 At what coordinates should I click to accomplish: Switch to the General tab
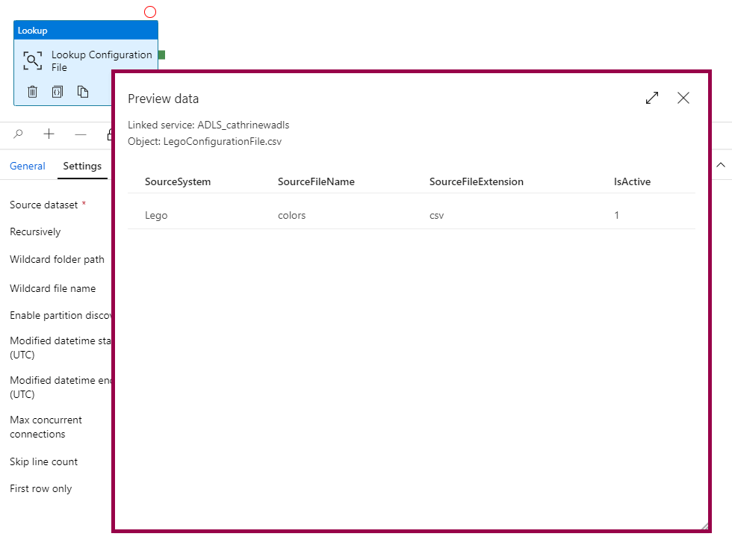click(28, 167)
